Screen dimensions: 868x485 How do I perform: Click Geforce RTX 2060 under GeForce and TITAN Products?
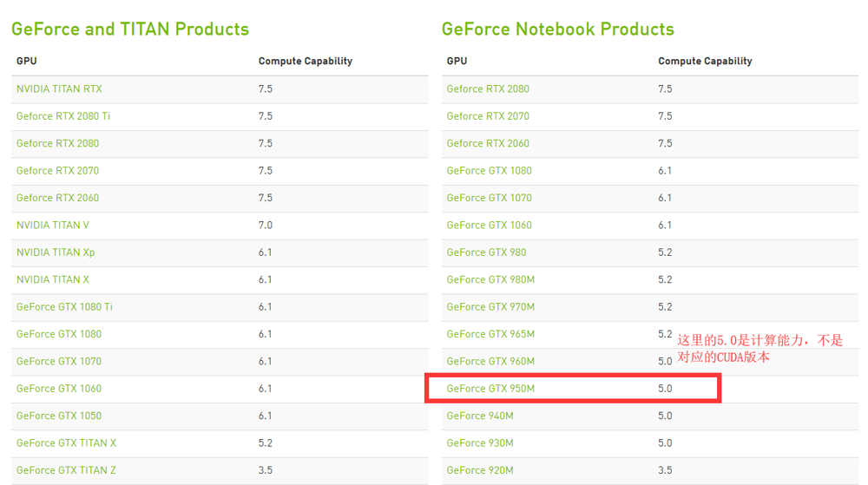click(57, 198)
